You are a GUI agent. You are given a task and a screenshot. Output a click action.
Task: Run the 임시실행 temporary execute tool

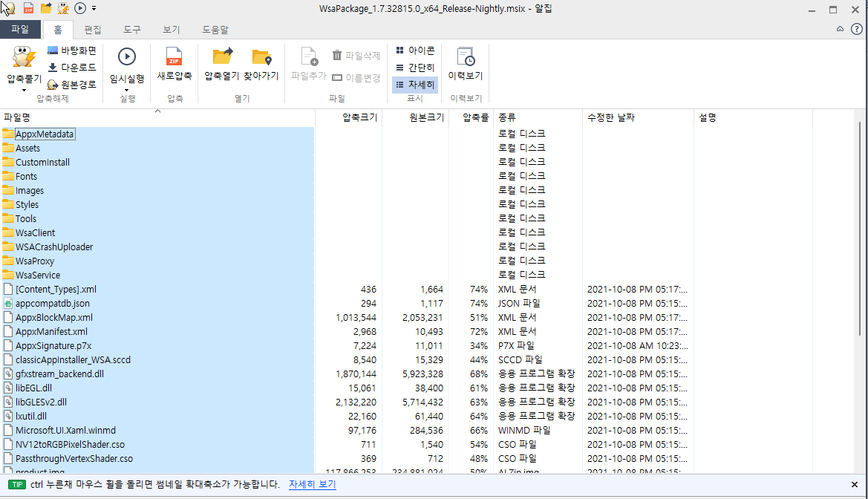(x=126, y=65)
